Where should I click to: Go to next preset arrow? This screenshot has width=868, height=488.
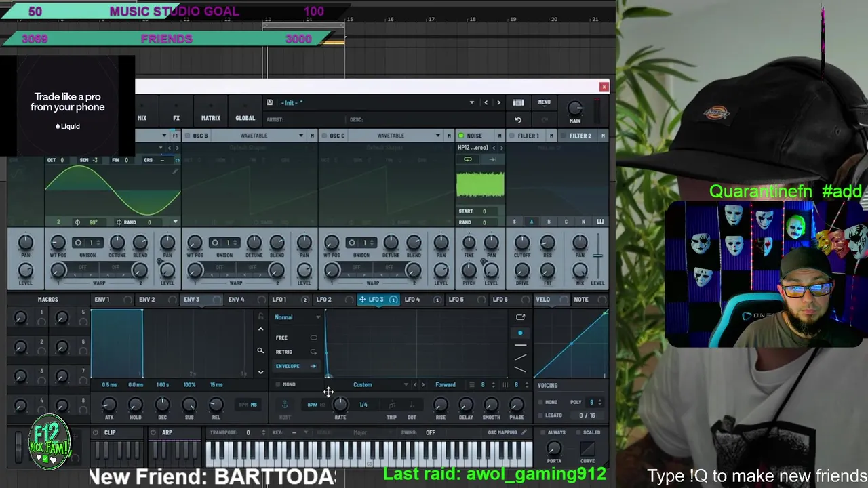pos(498,102)
